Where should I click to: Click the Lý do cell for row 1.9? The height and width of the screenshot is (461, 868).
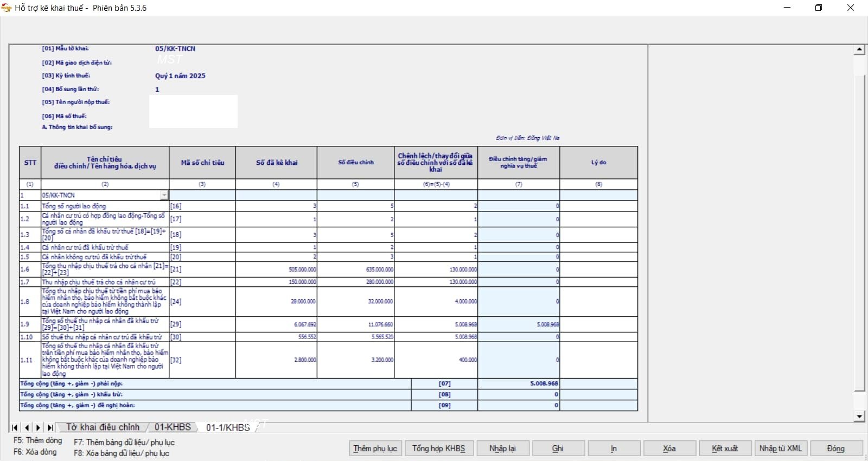click(x=598, y=324)
